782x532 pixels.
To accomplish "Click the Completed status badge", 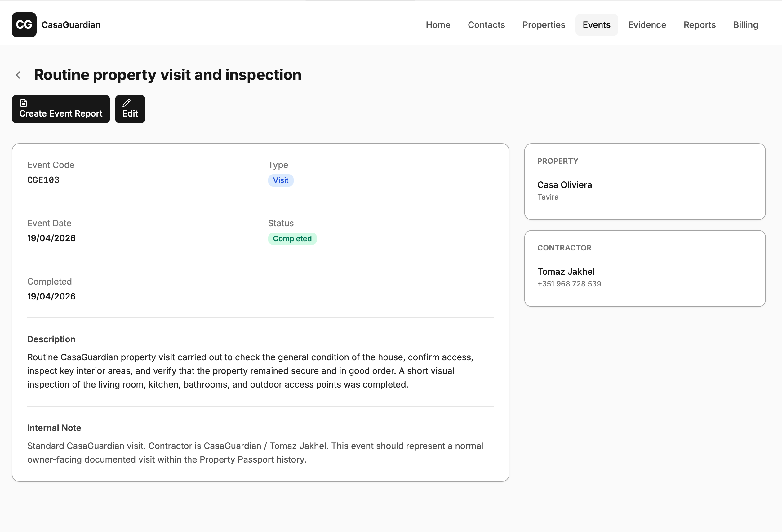I will pyautogui.click(x=292, y=239).
